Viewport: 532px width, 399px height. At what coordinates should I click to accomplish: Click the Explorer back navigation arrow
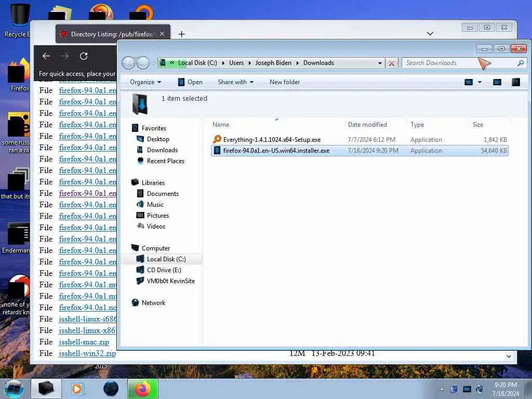pos(128,63)
